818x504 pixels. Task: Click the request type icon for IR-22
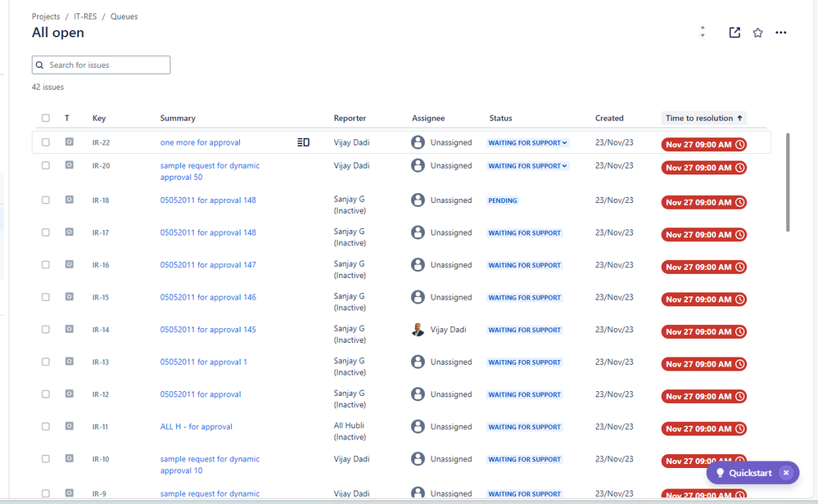click(x=70, y=142)
